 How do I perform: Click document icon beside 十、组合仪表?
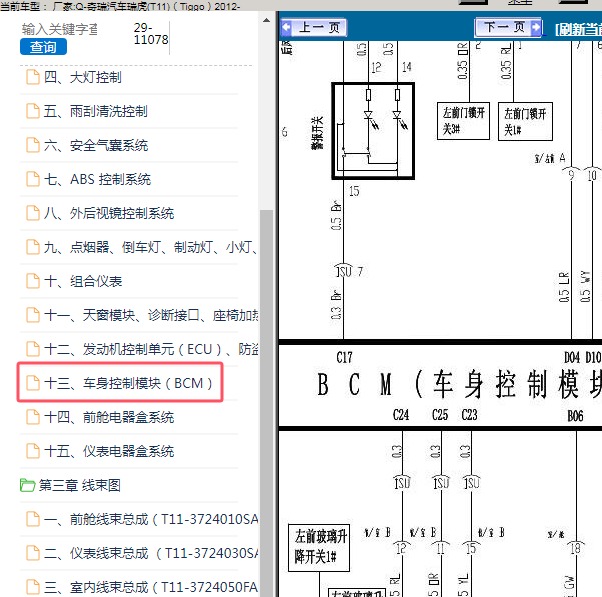pyautogui.click(x=33, y=281)
